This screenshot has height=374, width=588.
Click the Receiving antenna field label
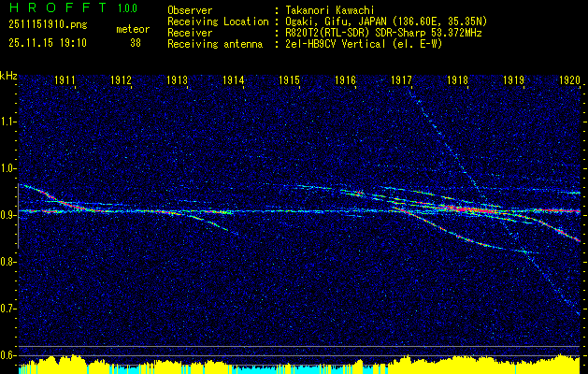point(215,44)
